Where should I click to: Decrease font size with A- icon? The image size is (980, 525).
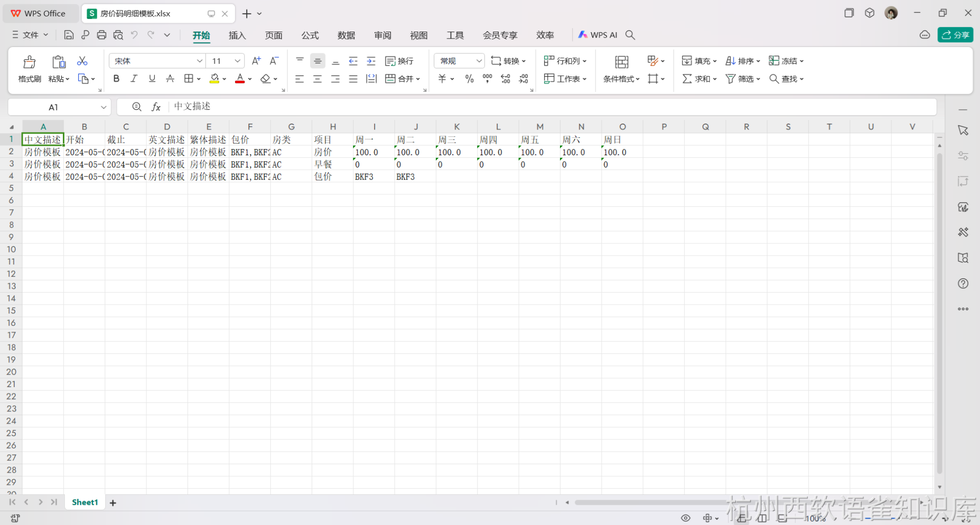click(x=274, y=61)
